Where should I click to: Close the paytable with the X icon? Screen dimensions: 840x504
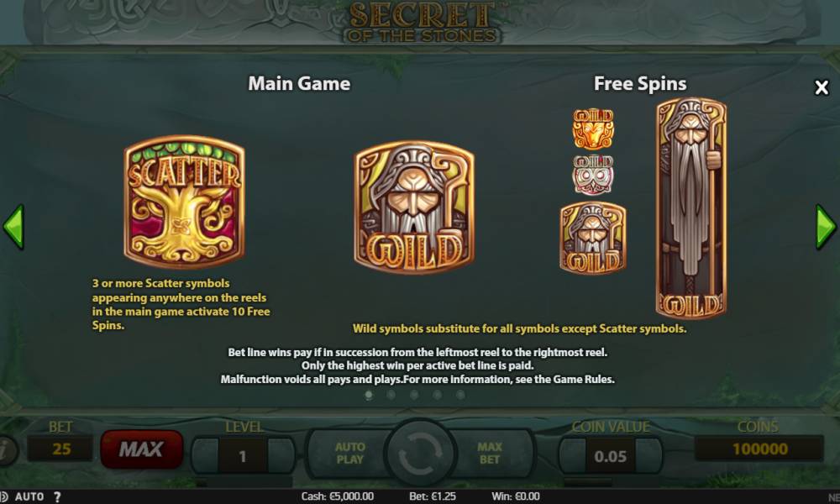coord(822,87)
